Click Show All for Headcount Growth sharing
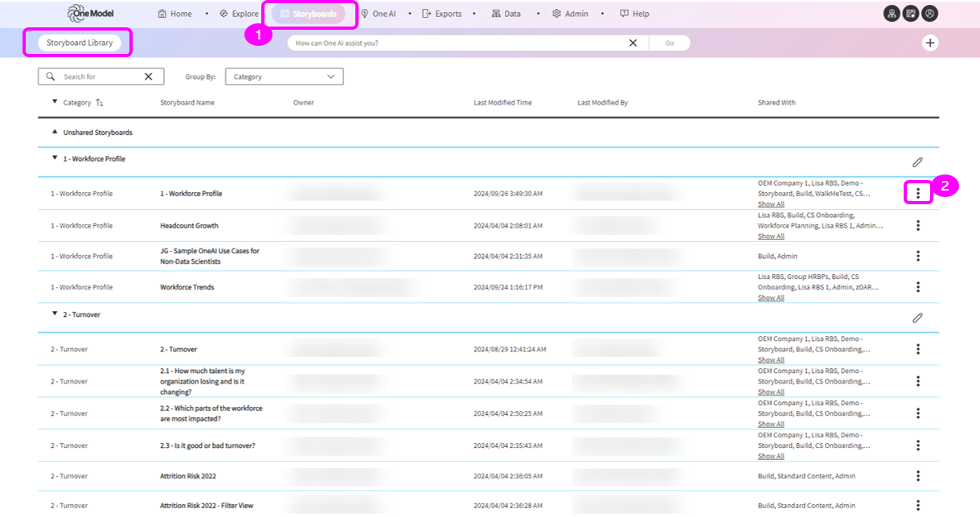This screenshot has height=517, width=980. [x=771, y=236]
